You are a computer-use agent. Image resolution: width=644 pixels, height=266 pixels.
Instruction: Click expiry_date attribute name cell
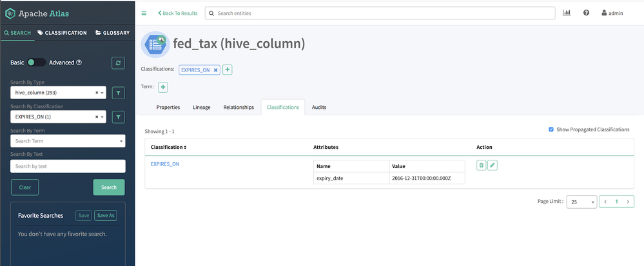(x=351, y=178)
